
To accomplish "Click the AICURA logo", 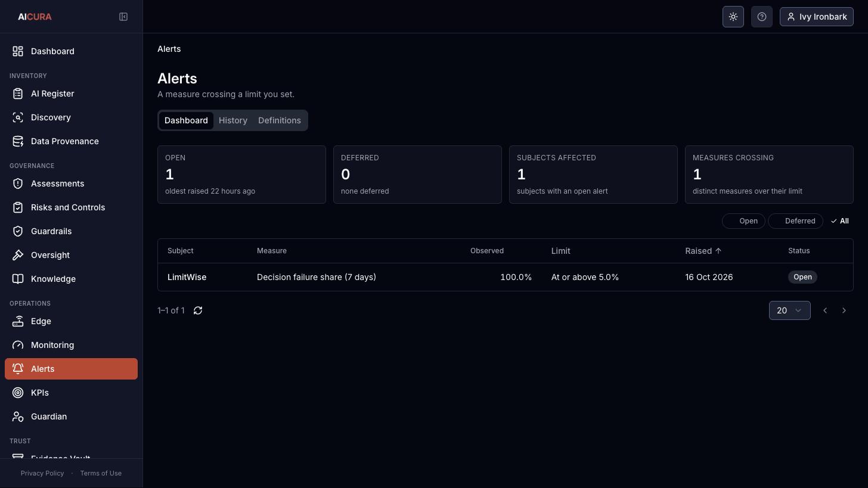I will [35, 17].
